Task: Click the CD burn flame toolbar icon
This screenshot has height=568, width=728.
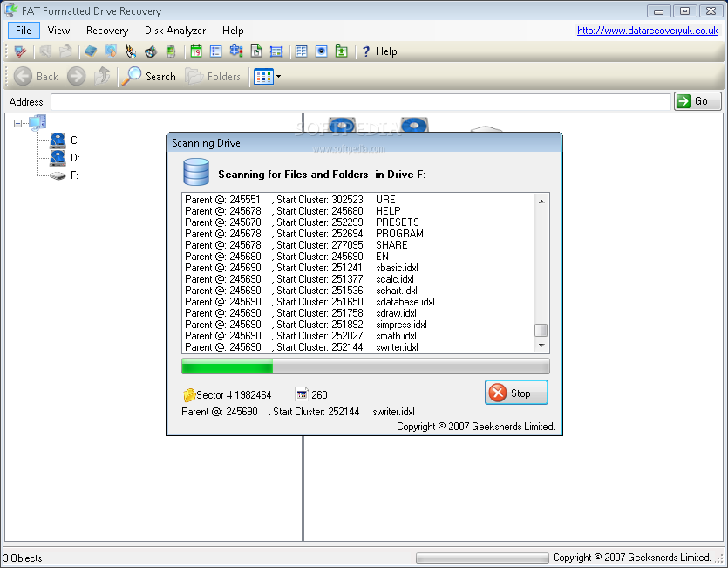Action: tap(131, 51)
